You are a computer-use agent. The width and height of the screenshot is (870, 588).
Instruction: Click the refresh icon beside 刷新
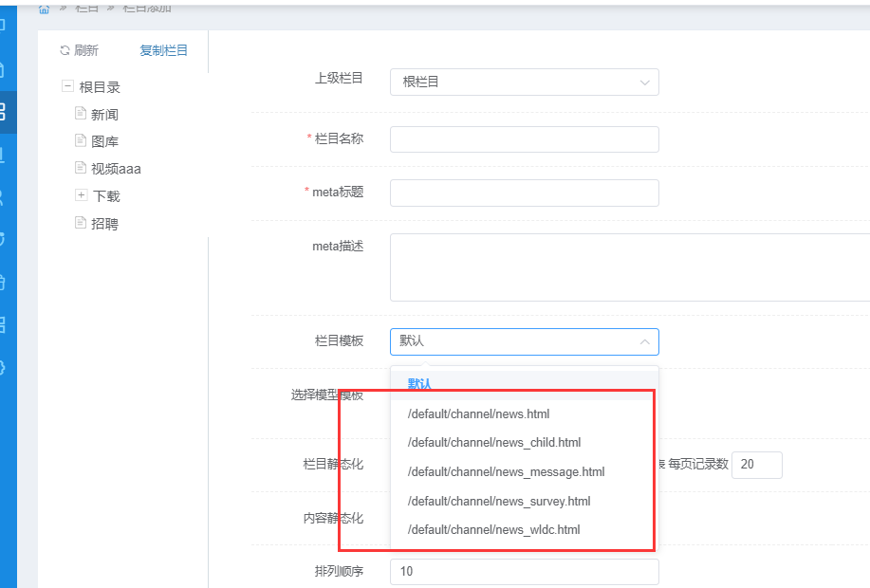coord(65,50)
